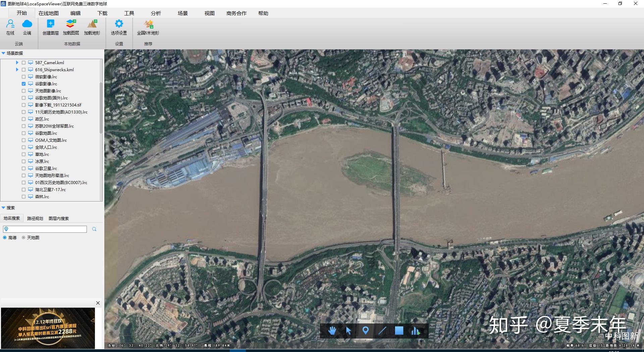Select 11元朝历史地图(AD1330).lrc row

pos(61,112)
